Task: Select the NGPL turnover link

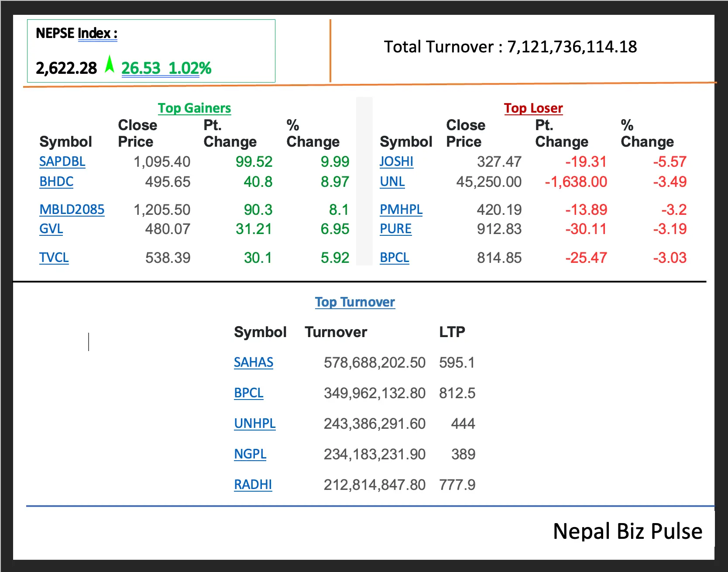Action: click(x=250, y=454)
